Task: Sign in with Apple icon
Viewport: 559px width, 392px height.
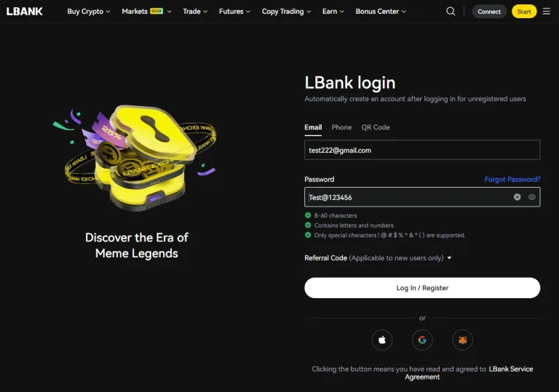Action: coord(382,340)
